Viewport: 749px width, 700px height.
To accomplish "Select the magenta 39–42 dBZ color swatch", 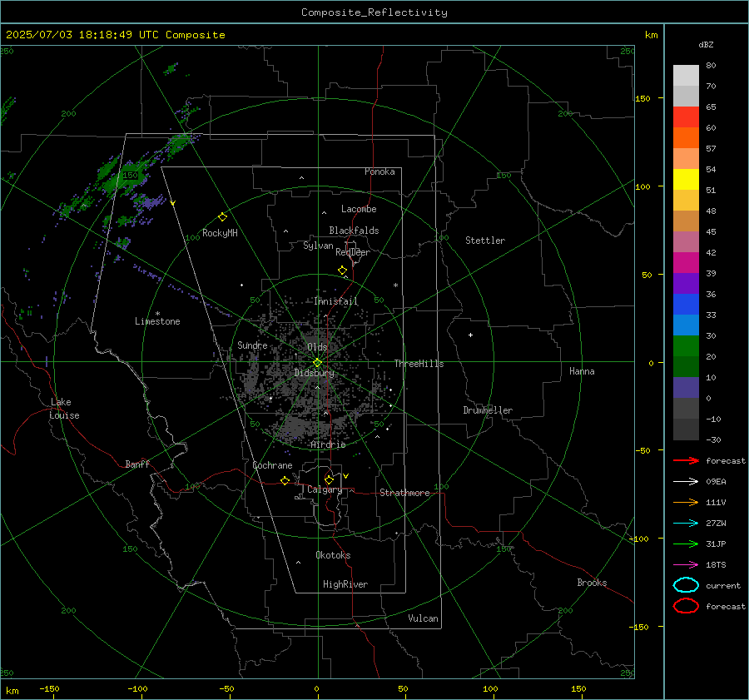I will click(x=686, y=263).
